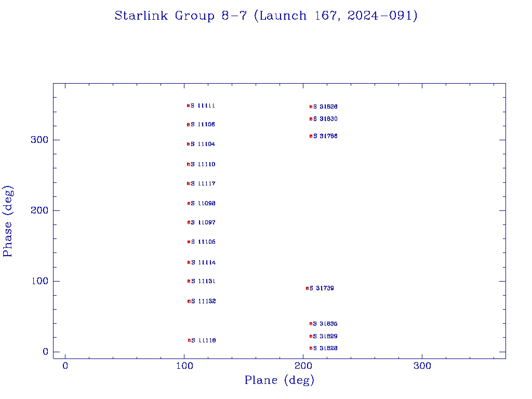Screen dimensions: 532x399
Task: Click the 'S 31835' satellite label
Action: 325,324
